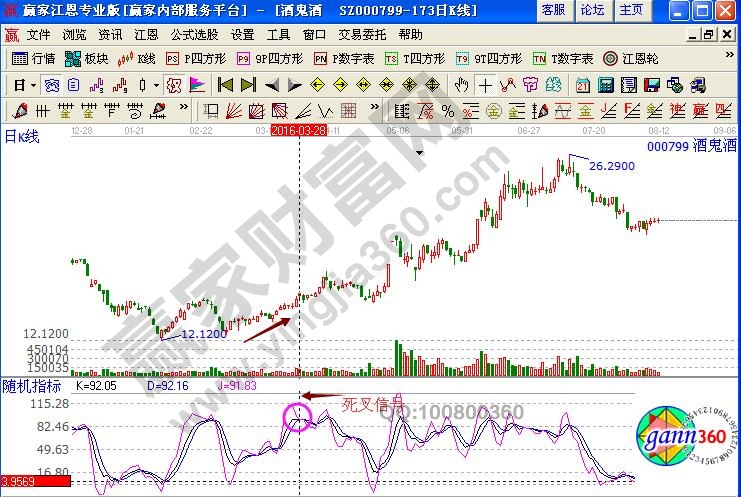Open the 公式选股 menu
Image resolution: width=741 pixels, height=497 pixels.
coord(194,34)
